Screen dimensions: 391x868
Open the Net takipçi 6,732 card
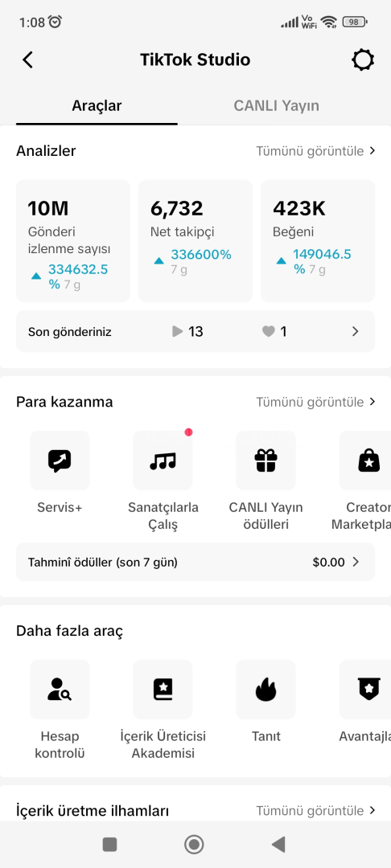click(x=195, y=241)
